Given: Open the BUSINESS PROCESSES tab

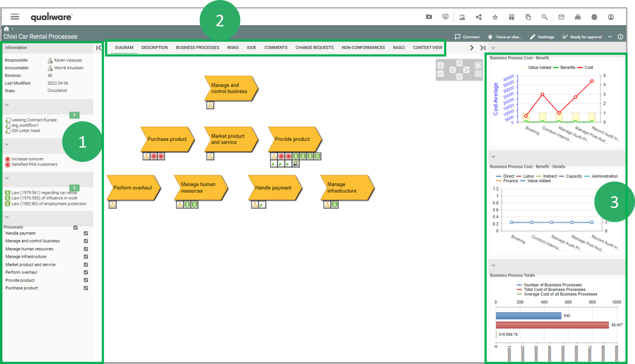Looking at the screenshot, I should (x=197, y=48).
